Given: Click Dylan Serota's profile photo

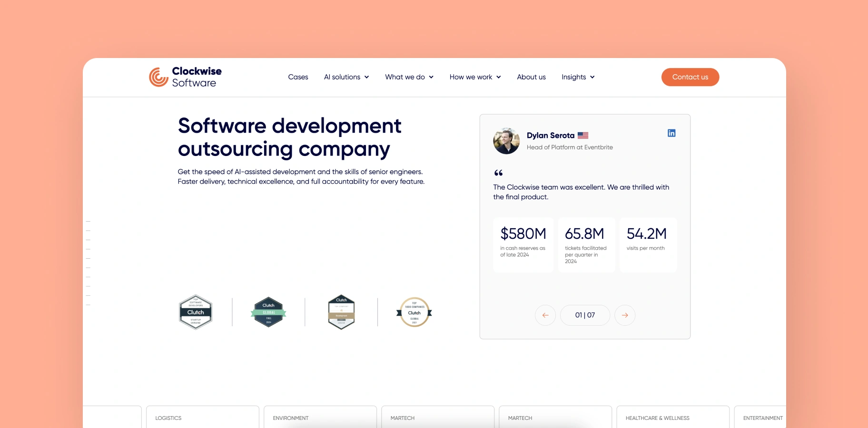Looking at the screenshot, I should [506, 141].
